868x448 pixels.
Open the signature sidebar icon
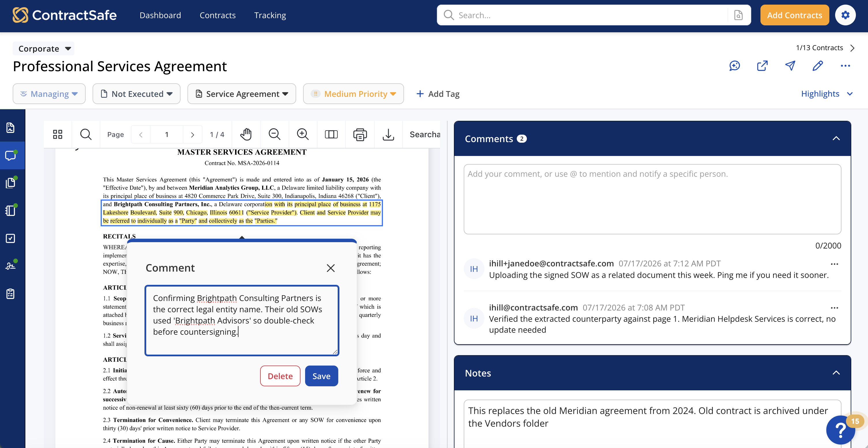tap(10, 266)
